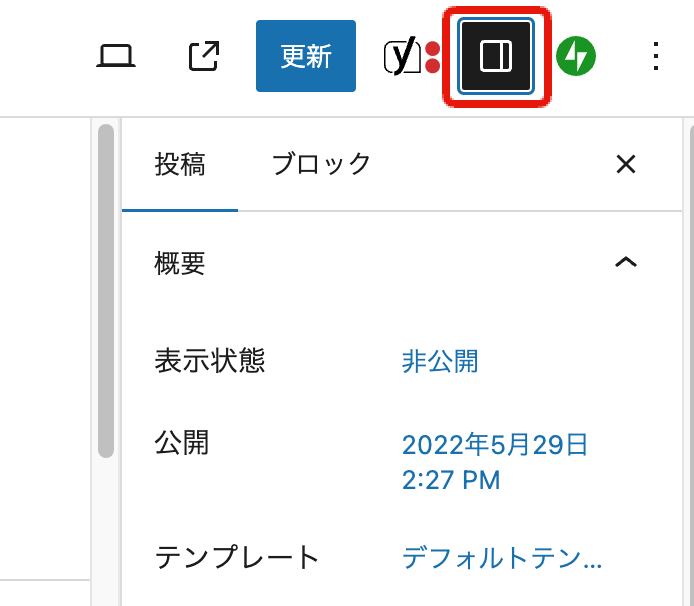View post in new tab icon
The image size is (694, 606).
204,56
